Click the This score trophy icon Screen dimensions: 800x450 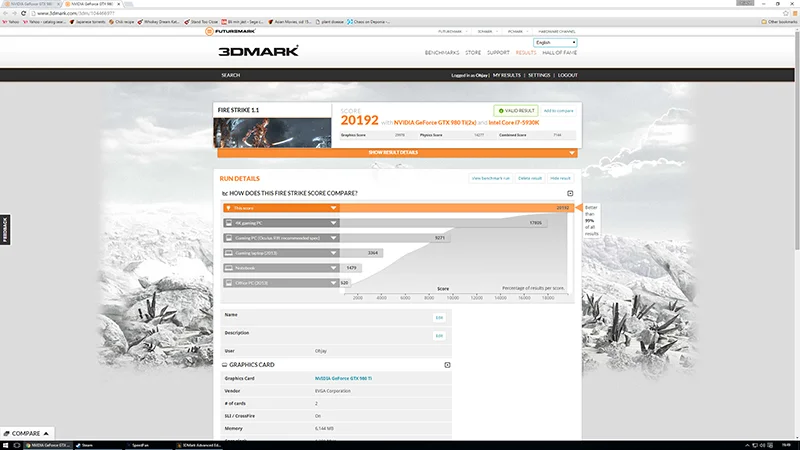[228, 208]
